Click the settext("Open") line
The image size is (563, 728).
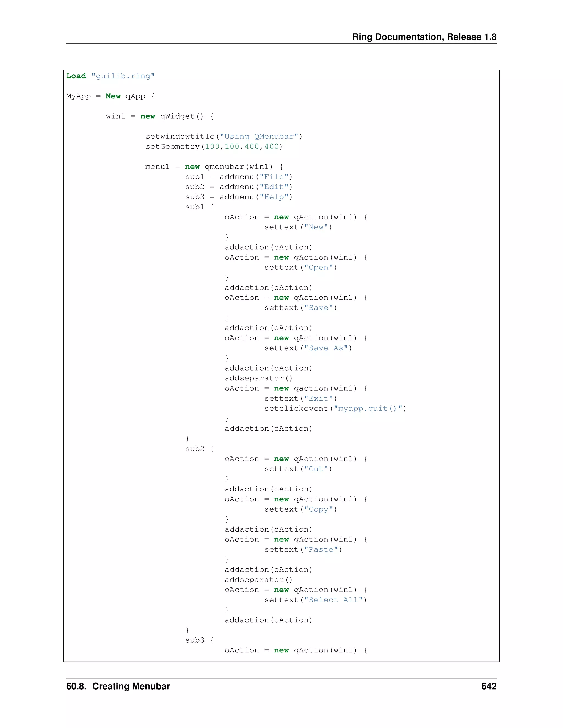click(x=300, y=268)
